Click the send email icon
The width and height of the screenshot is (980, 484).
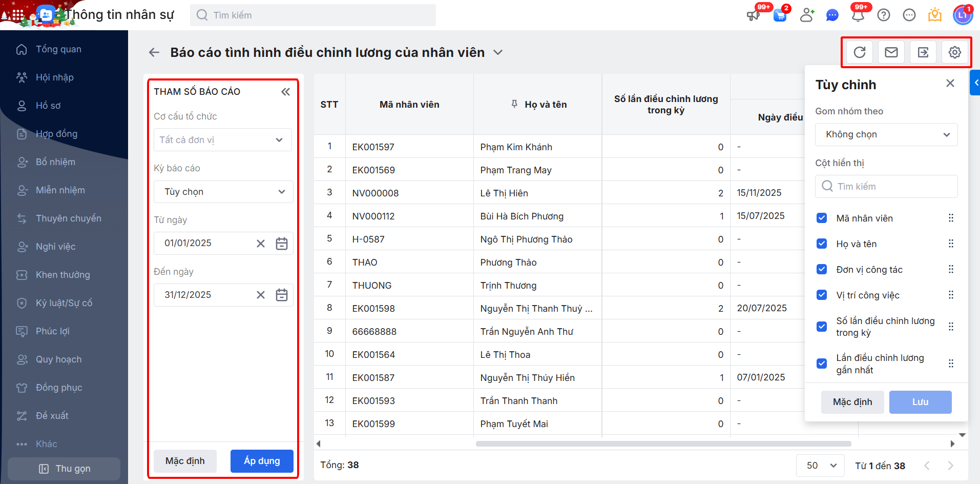pos(891,52)
